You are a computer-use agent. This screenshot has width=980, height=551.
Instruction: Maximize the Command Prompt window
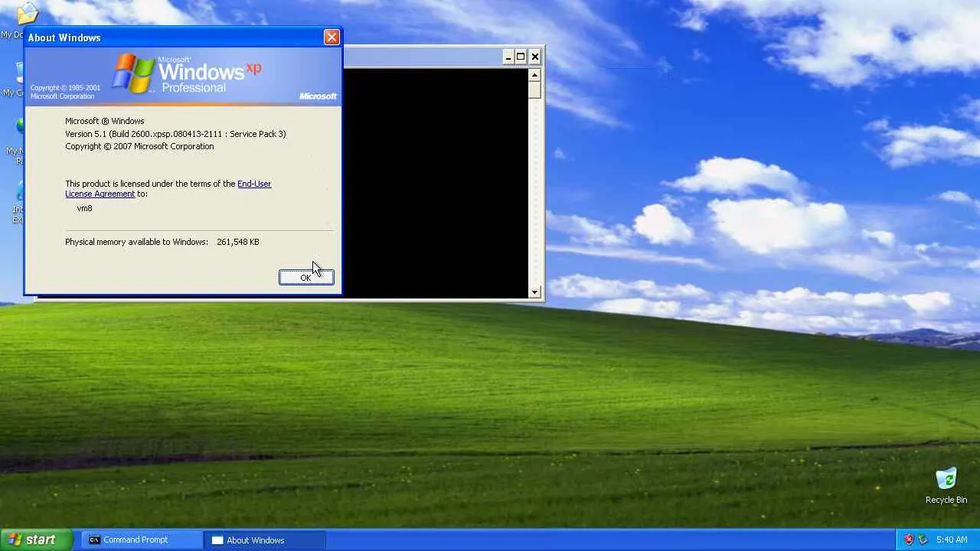(521, 57)
